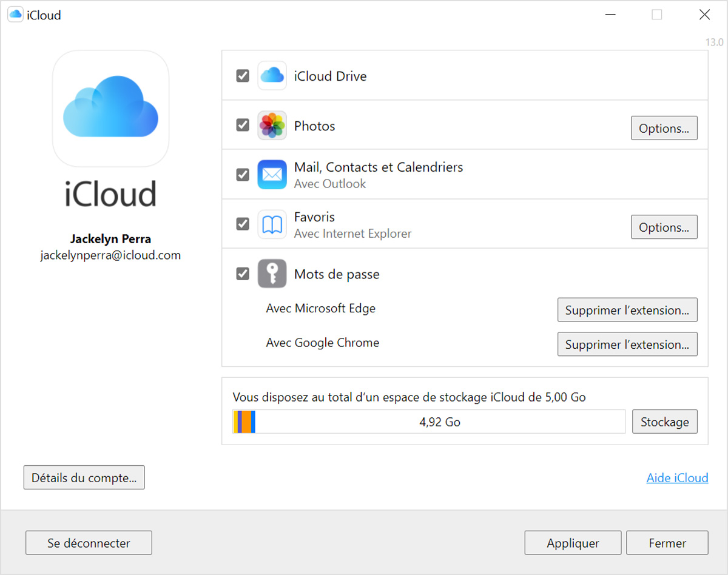
Task: Click the Avec Google Chrome label
Action: point(323,342)
